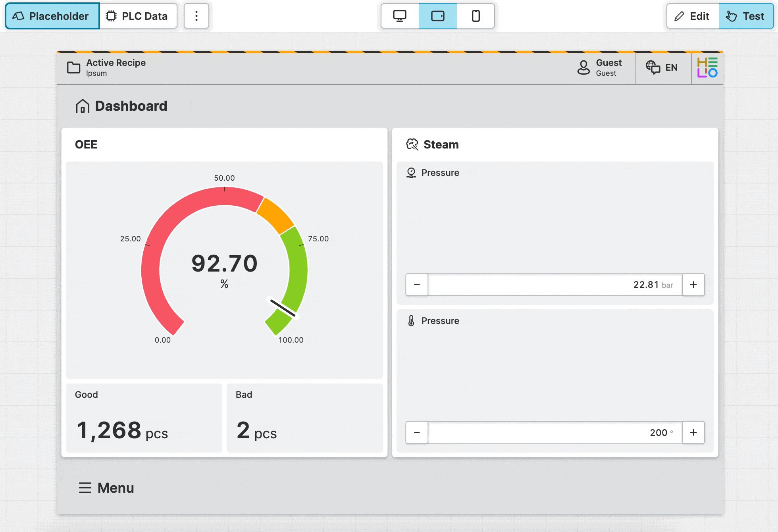Click the Dashboard home icon
Image resolution: width=778 pixels, height=532 pixels.
[83, 106]
